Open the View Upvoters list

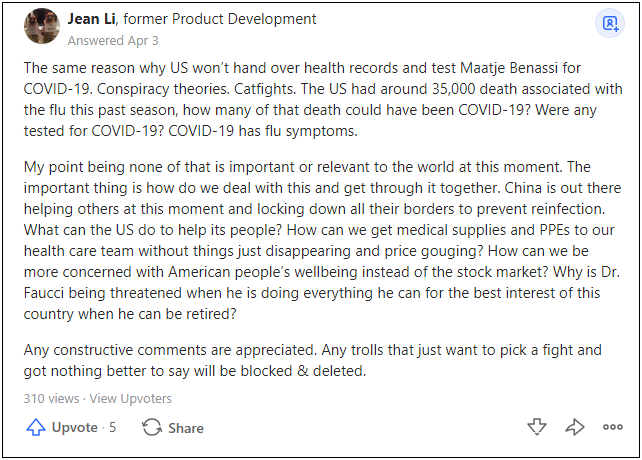click(130, 399)
